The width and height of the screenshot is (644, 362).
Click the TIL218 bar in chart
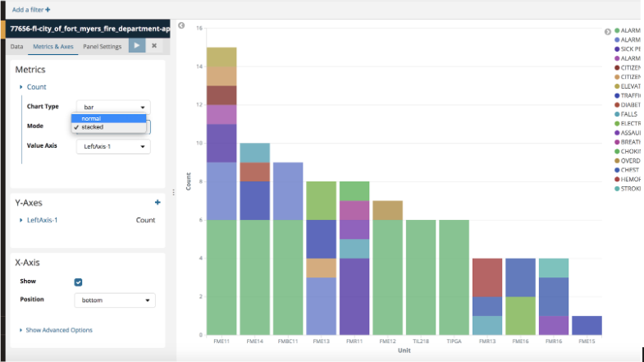(x=420, y=276)
